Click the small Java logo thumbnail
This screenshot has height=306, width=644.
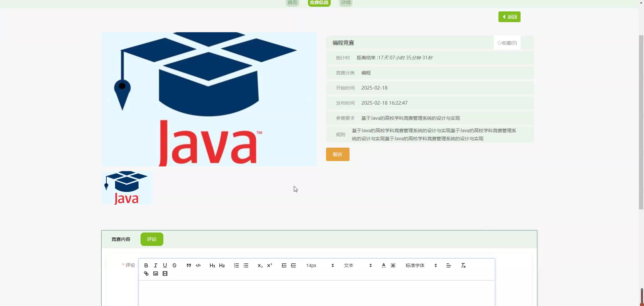click(127, 188)
